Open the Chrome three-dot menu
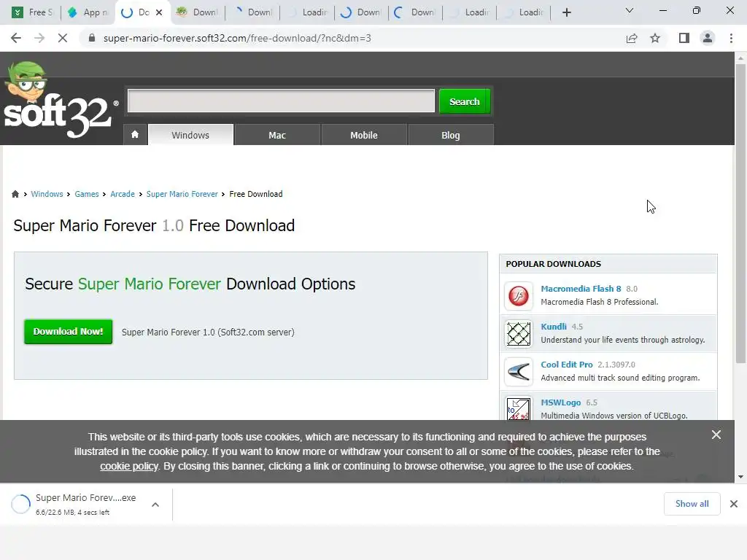 coord(731,38)
